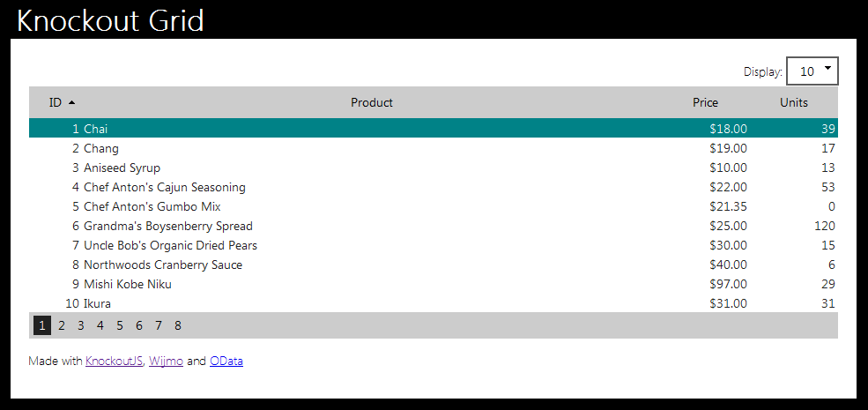Jump to page 5

(120, 325)
